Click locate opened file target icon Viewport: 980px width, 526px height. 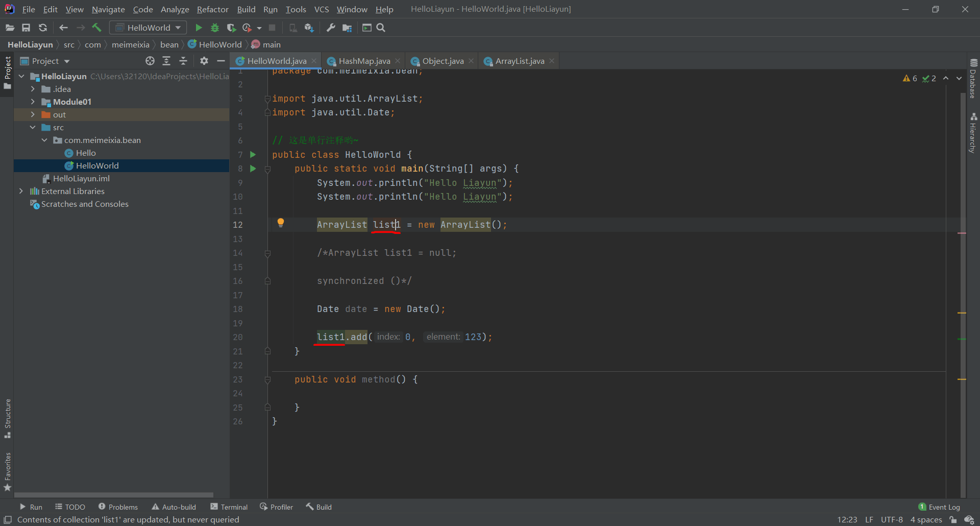(x=150, y=61)
